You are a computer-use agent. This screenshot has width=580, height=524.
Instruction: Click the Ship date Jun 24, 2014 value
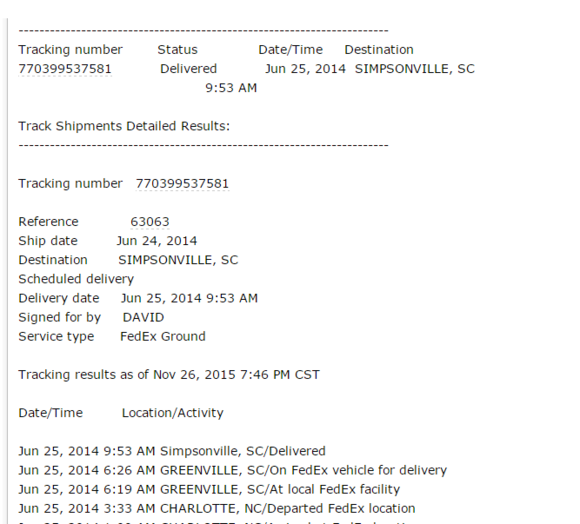coord(157,241)
